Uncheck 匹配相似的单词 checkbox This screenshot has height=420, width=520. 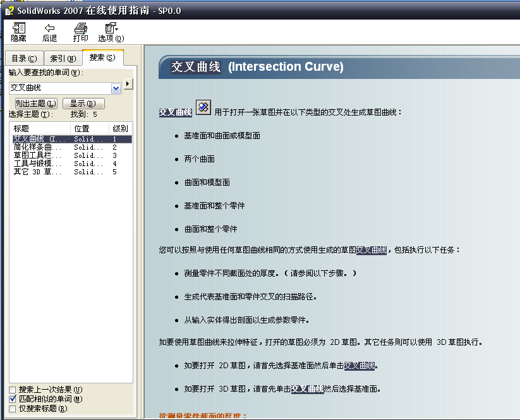tap(13, 399)
